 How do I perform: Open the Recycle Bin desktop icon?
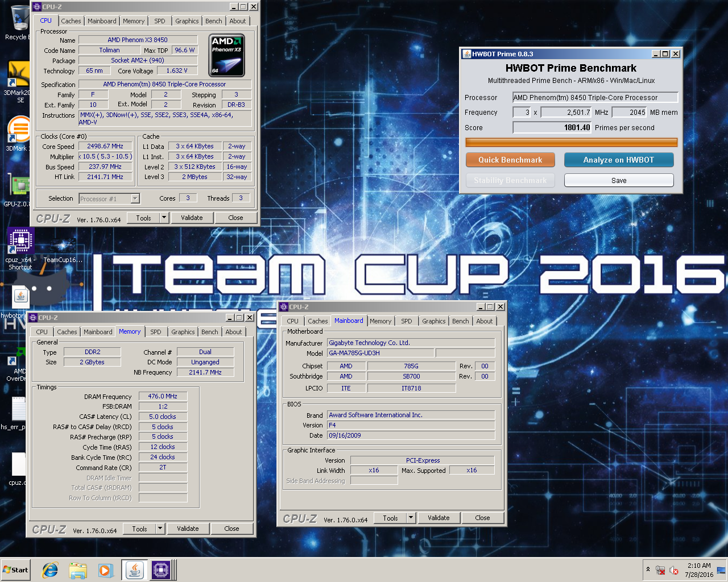[x=20, y=22]
